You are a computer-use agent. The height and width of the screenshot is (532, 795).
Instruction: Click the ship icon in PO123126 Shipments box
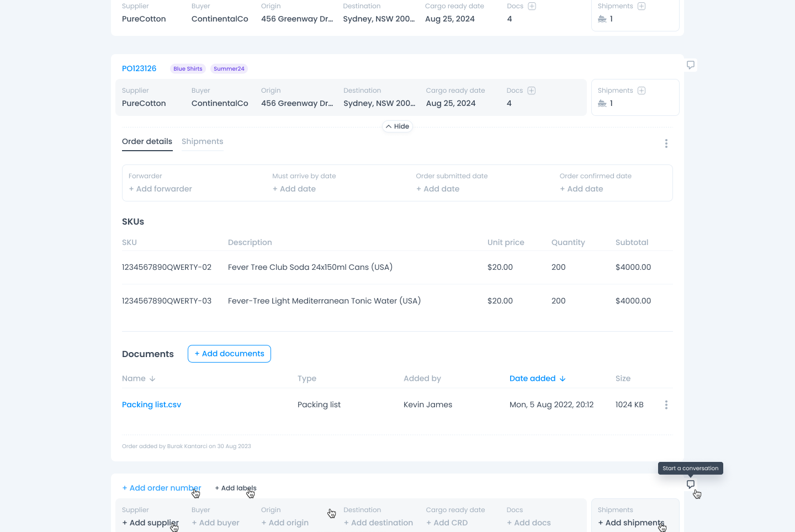[x=602, y=103]
